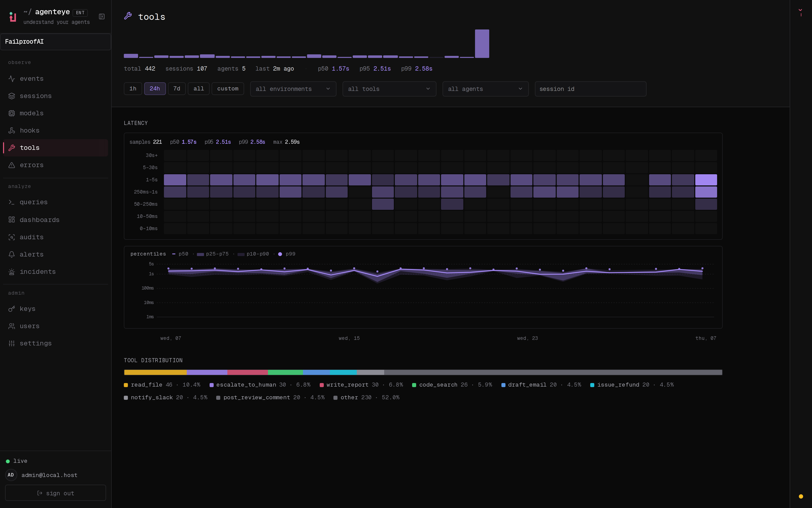Toggle the p25-p75 legend entry
Viewport: 812px width, 508px height.
tap(213, 254)
